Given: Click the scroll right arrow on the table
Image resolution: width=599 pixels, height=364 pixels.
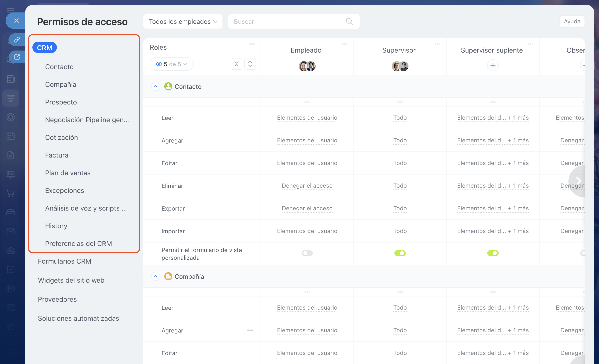Looking at the screenshot, I should pos(578,181).
